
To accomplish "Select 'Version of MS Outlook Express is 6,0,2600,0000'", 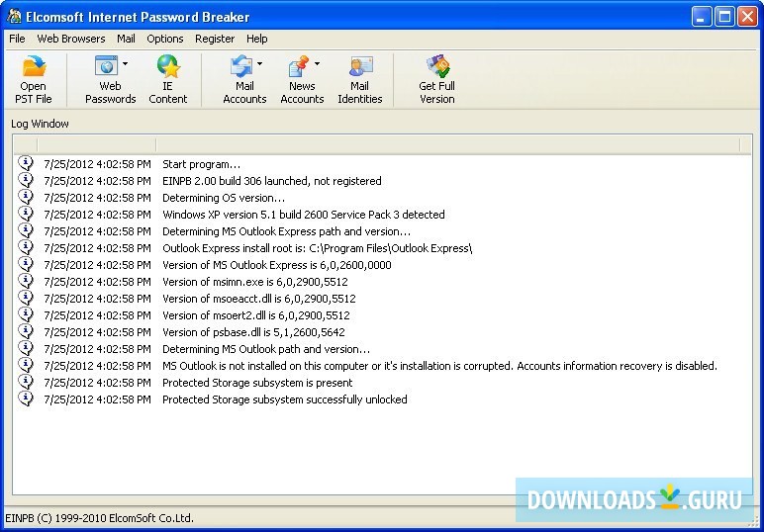I will point(277,265).
